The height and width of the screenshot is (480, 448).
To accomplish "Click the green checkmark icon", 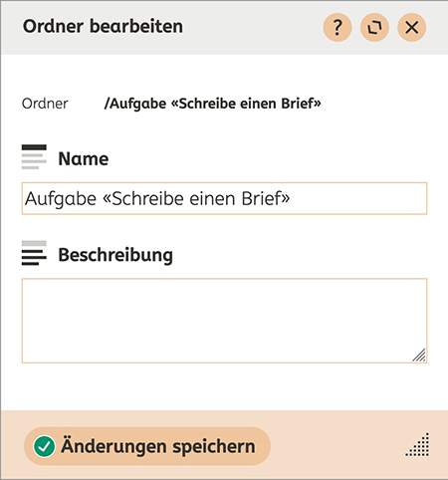I will 44,446.
